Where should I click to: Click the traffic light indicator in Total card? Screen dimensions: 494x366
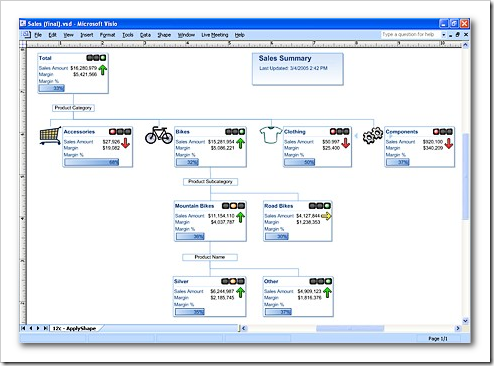[96, 58]
